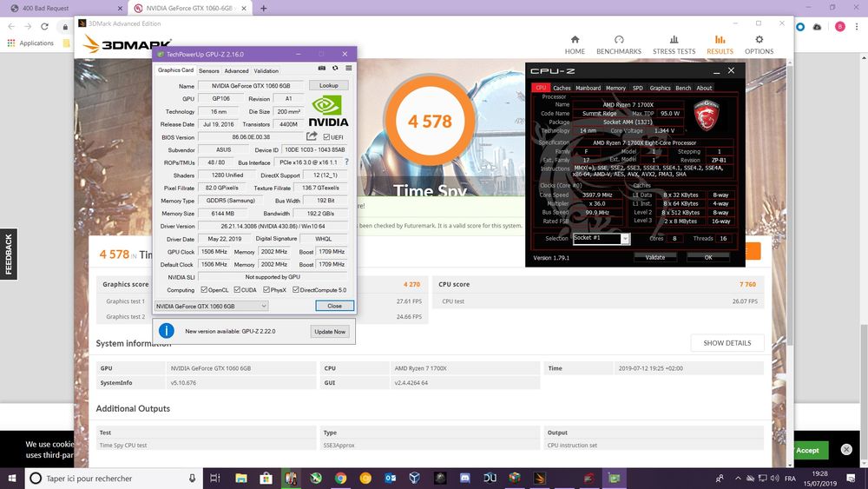868x489 pixels.
Task: Take a GPU-Z screenshot with camera icon
Action: click(x=322, y=68)
